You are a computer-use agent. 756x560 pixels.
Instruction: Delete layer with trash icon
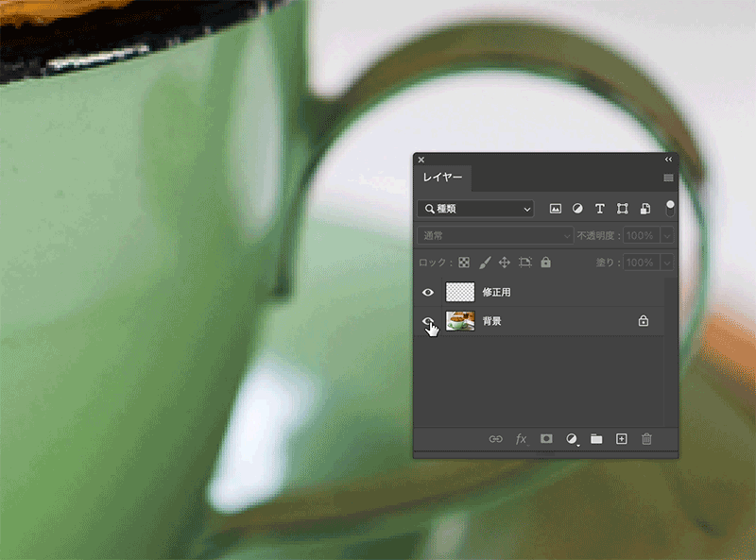646,439
